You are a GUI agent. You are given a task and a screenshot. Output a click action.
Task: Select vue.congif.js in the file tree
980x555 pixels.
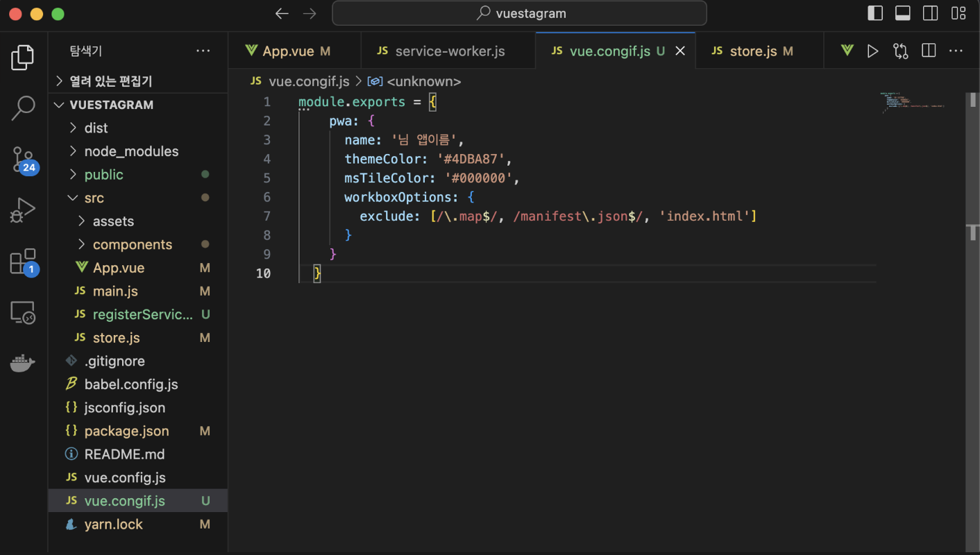click(138, 501)
